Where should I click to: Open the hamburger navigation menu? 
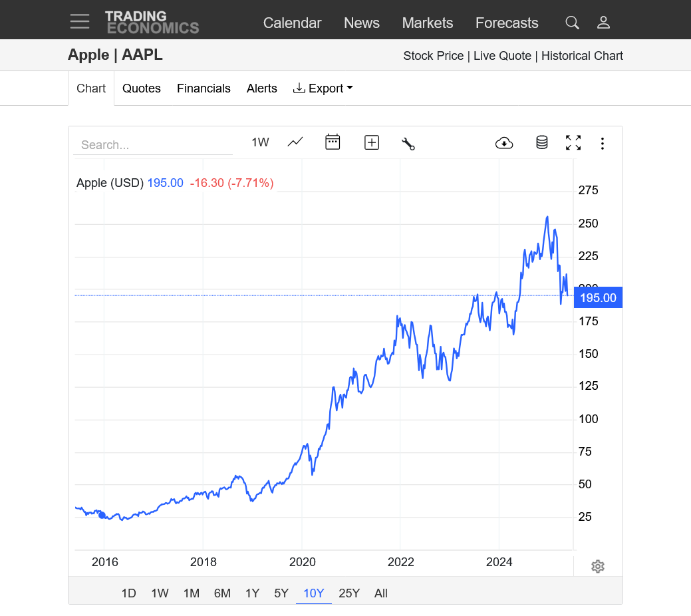point(80,21)
